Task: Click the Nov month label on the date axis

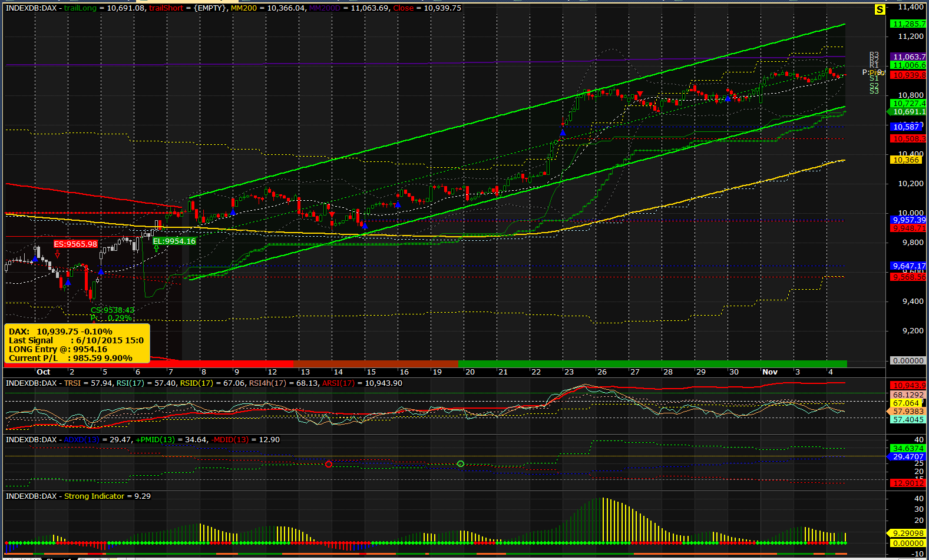Action: click(x=770, y=372)
